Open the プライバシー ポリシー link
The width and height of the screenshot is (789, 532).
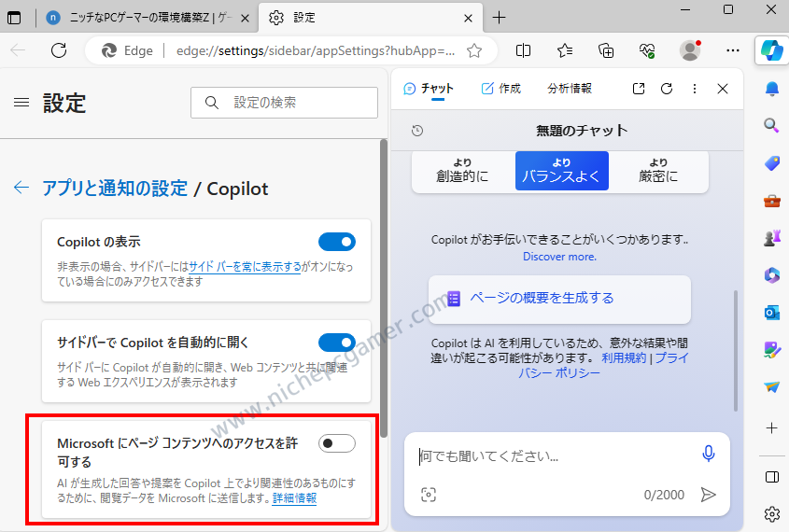click(x=602, y=366)
